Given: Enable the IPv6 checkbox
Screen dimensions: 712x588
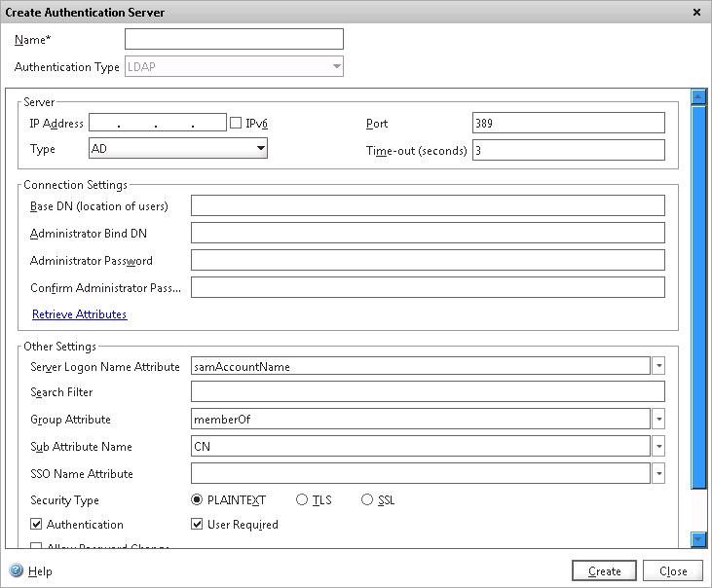Looking at the screenshot, I should point(236,123).
